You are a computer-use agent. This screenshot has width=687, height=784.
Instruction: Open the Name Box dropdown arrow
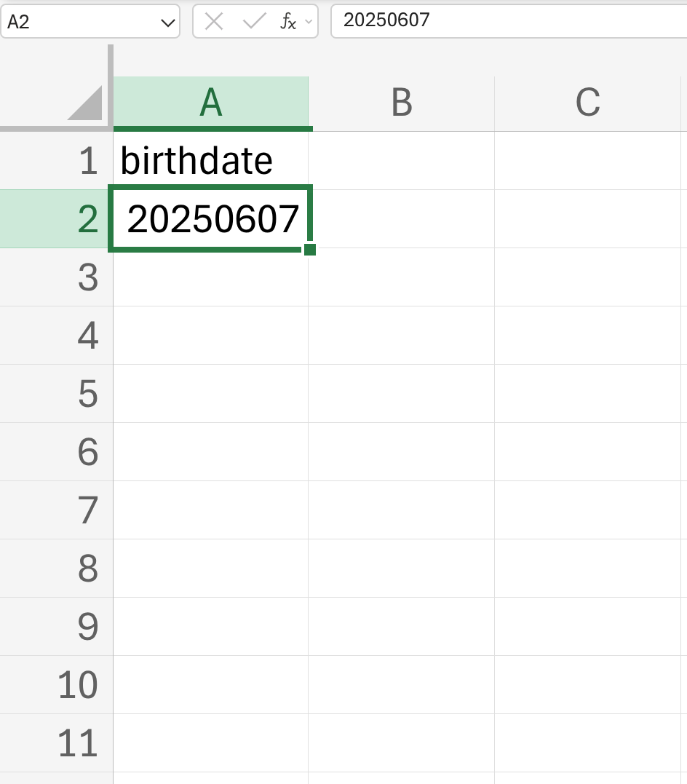[167, 23]
